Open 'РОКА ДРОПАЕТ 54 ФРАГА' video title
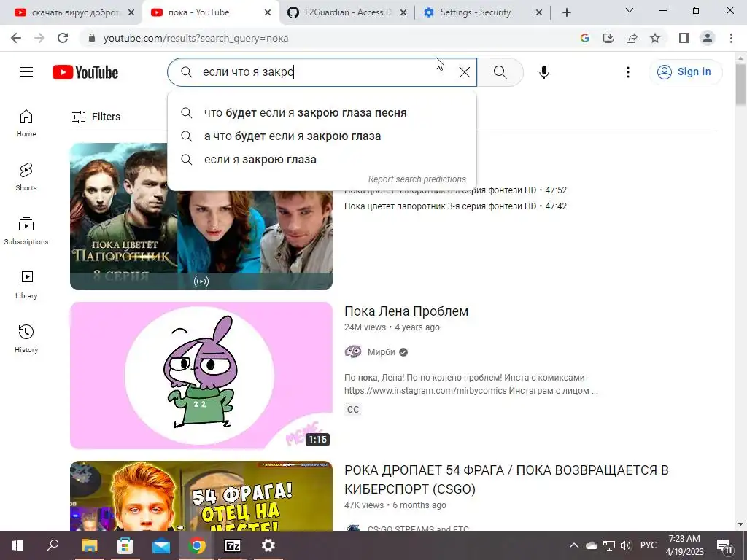The height and width of the screenshot is (560, 747). point(506,480)
